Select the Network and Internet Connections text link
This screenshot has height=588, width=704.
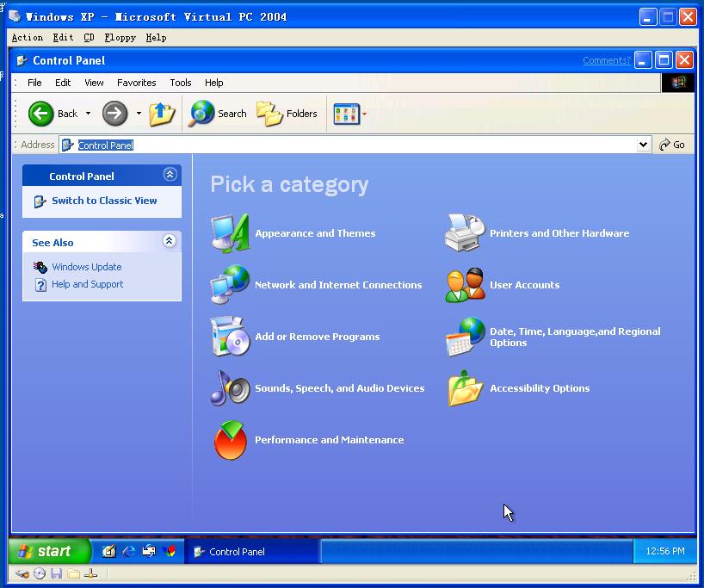pyautogui.click(x=338, y=285)
